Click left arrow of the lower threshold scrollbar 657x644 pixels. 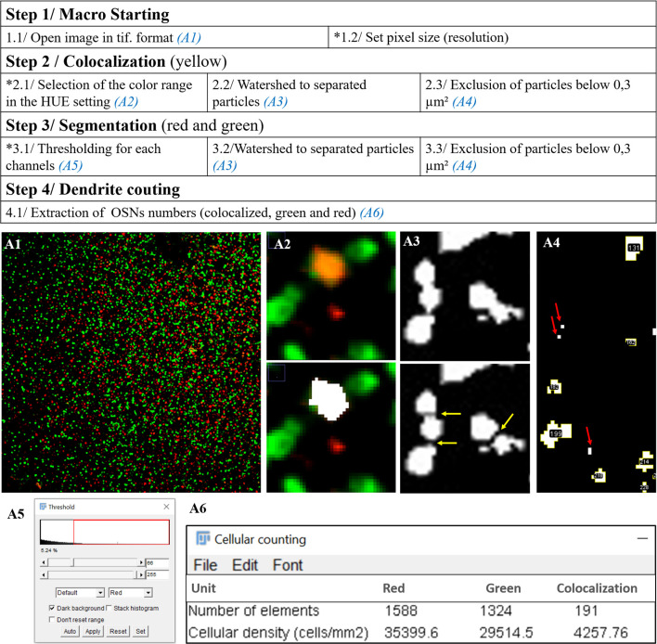point(43,575)
